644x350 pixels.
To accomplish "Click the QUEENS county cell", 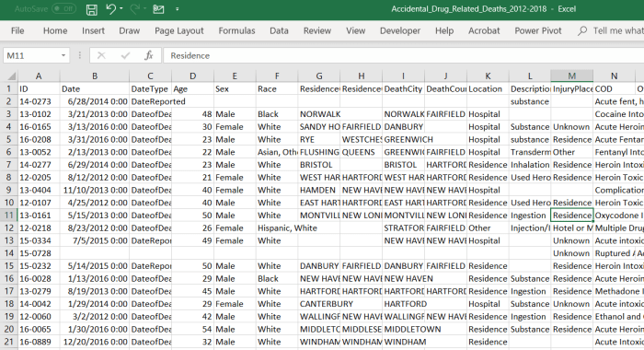I will tap(362, 152).
